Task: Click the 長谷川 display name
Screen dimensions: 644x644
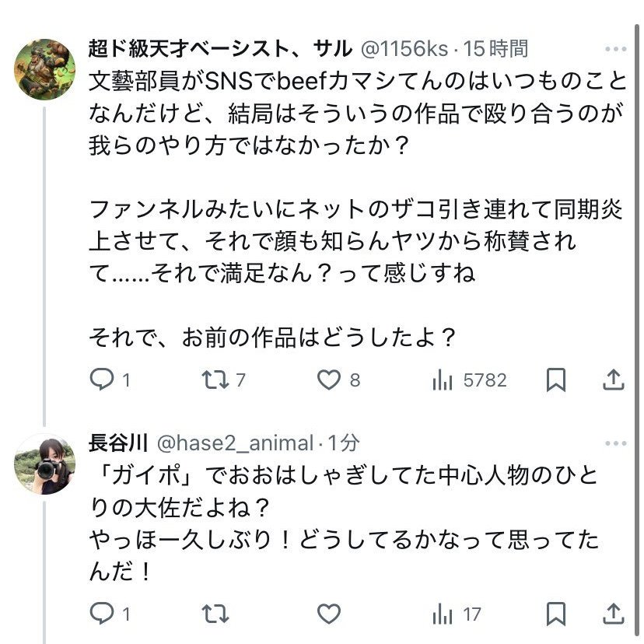Action: [118, 443]
